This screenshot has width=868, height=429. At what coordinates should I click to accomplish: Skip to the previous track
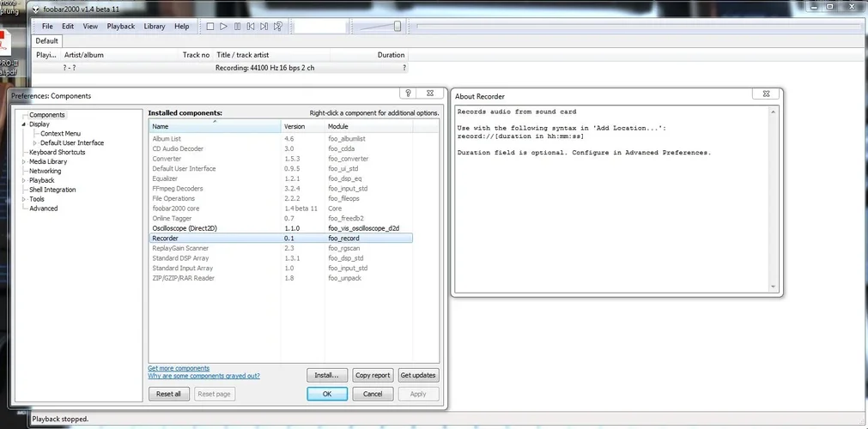251,27
